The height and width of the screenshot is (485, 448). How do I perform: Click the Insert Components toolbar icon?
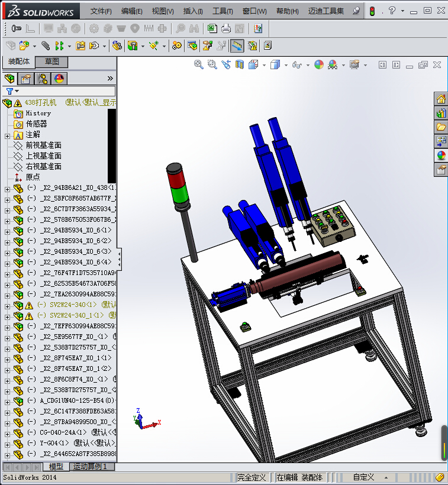point(24,46)
